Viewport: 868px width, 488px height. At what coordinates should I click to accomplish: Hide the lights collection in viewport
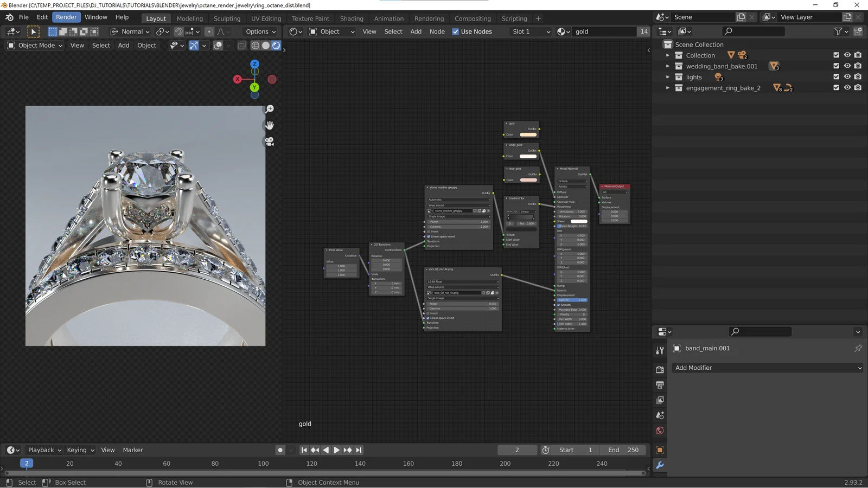tap(847, 76)
